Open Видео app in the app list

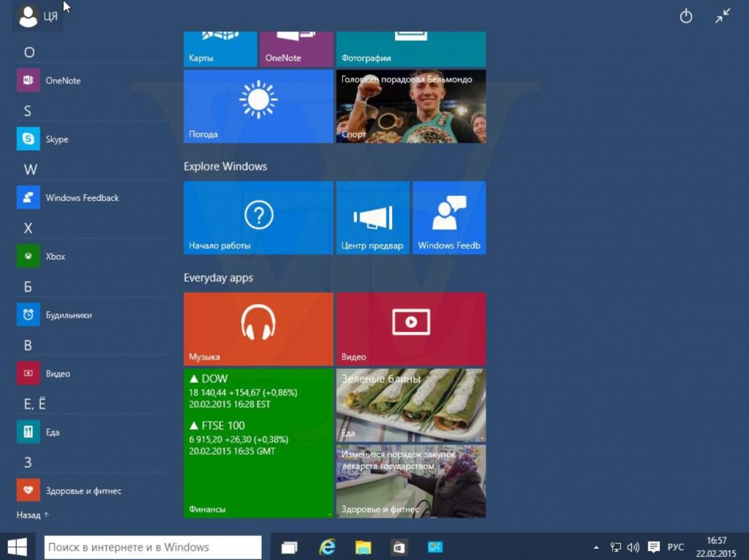tap(93, 374)
